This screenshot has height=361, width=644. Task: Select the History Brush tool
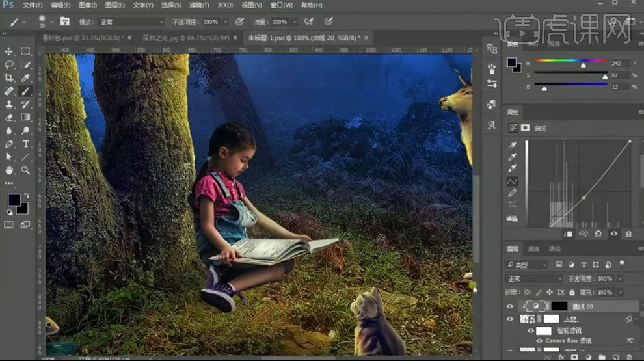click(26, 104)
